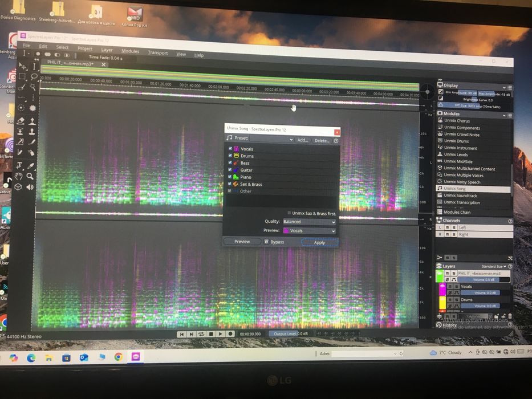Open the Select menu
This screenshot has width=532, height=399.
62,47
